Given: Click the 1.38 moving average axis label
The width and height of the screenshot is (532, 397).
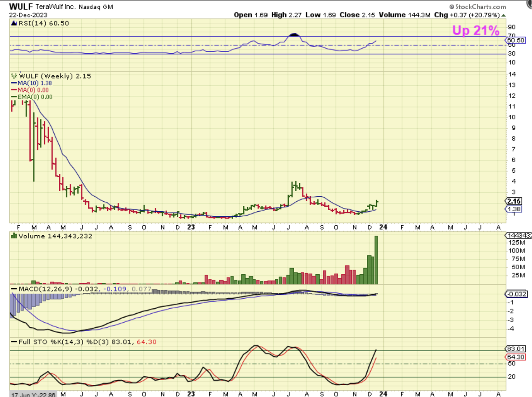Looking at the screenshot, I should coord(514,209).
